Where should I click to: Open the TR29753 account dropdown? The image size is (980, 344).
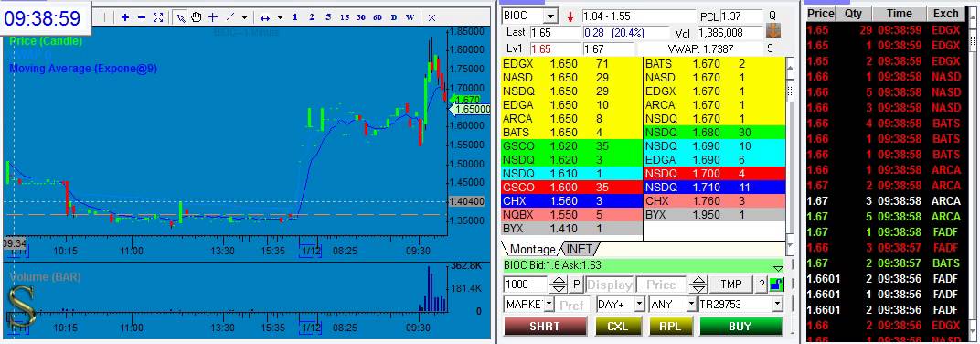coord(777,304)
